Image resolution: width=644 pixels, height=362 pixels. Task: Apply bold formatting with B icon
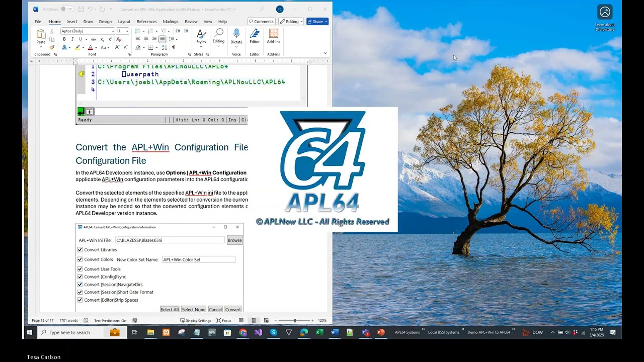pos(64,39)
